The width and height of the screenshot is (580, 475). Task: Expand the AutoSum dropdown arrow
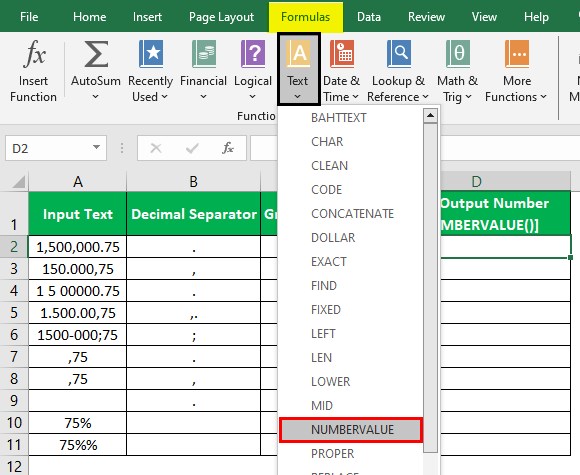[x=95, y=97]
